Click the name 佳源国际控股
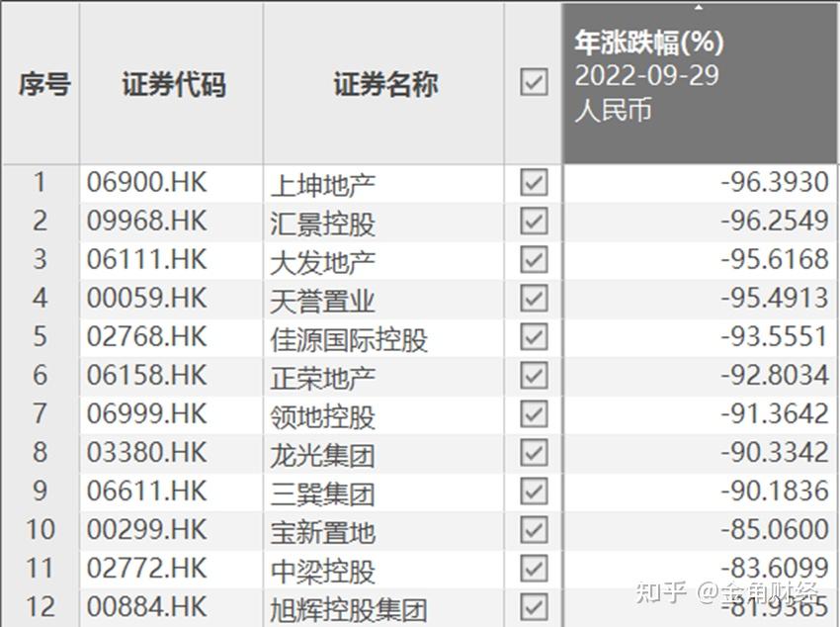The image size is (840, 627). (x=349, y=340)
